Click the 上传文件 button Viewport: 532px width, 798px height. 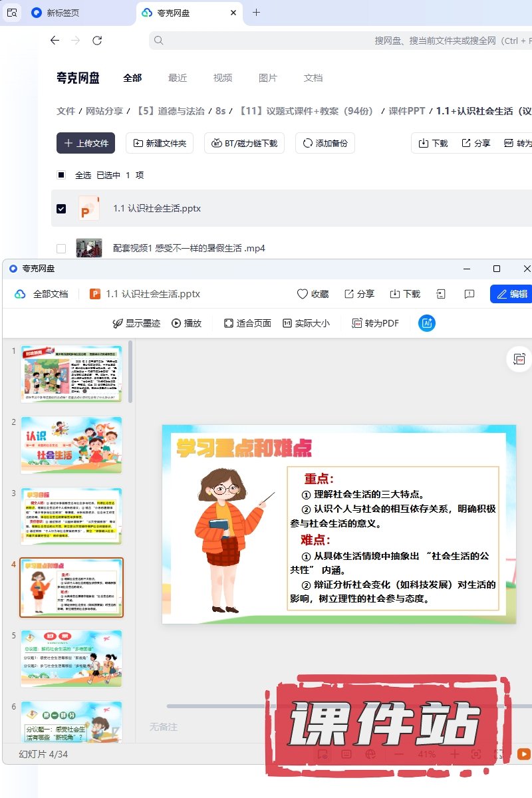coord(86,143)
